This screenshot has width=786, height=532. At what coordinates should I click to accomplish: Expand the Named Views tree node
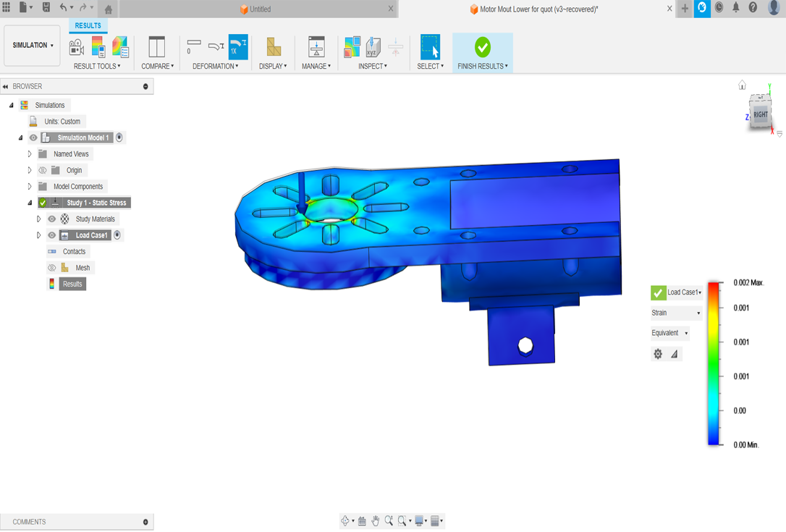(30, 154)
